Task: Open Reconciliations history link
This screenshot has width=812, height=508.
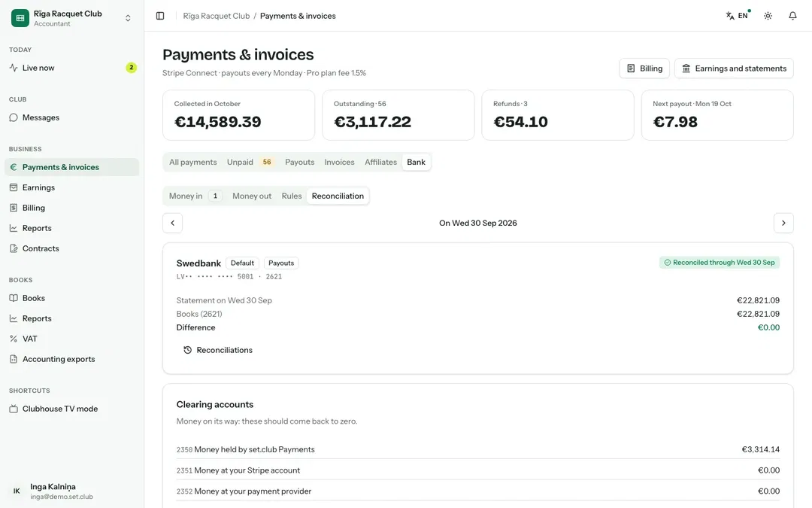Action: (x=218, y=351)
